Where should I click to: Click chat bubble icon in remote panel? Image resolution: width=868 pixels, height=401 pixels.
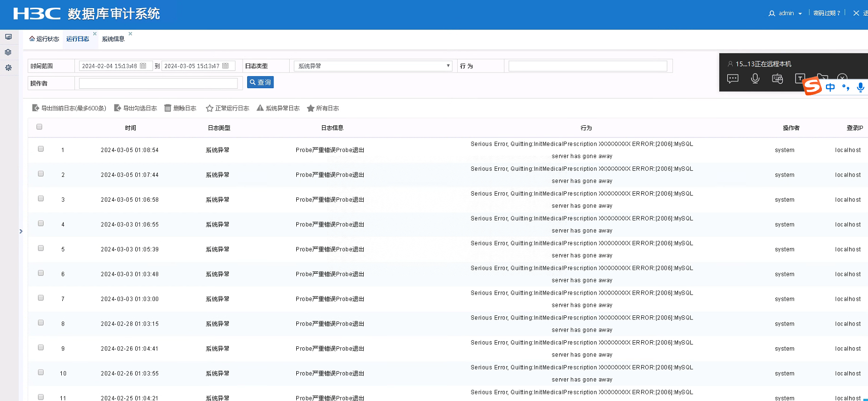tap(733, 79)
